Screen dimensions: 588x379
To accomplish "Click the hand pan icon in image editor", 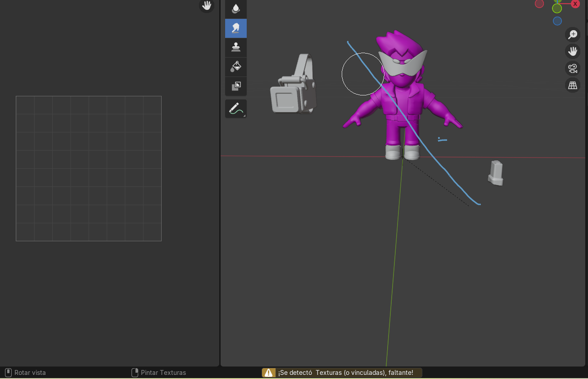I will click(207, 6).
